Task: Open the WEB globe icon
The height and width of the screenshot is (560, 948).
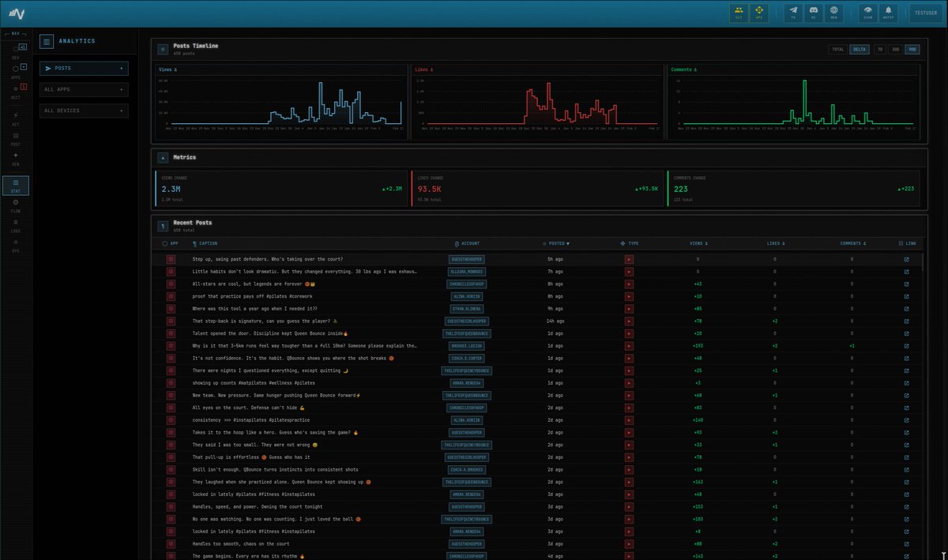Action: pyautogui.click(x=833, y=13)
